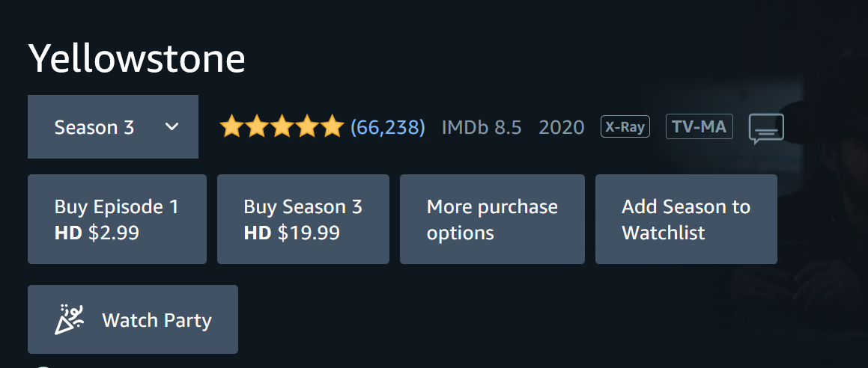Click the fifth gold rating star
Viewport: 868px width, 368px height.
333,126
